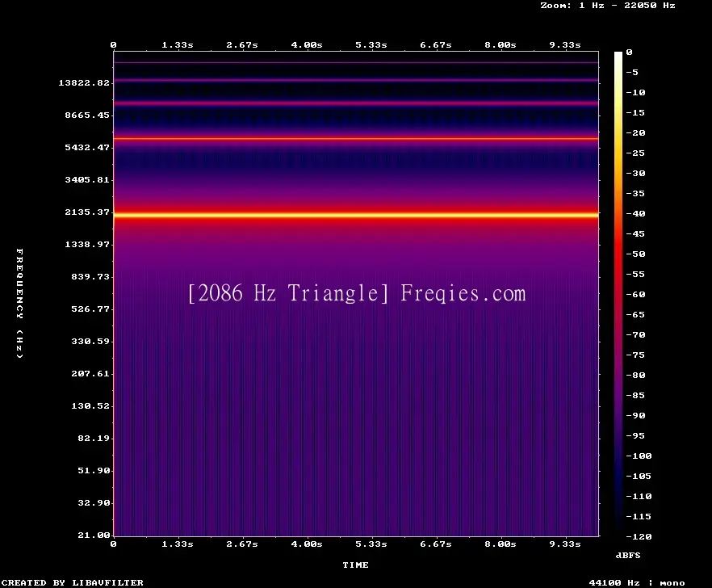Click 6.67s on the top time axis
The width and height of the screenshot is (712, 588).
(436, 45)
